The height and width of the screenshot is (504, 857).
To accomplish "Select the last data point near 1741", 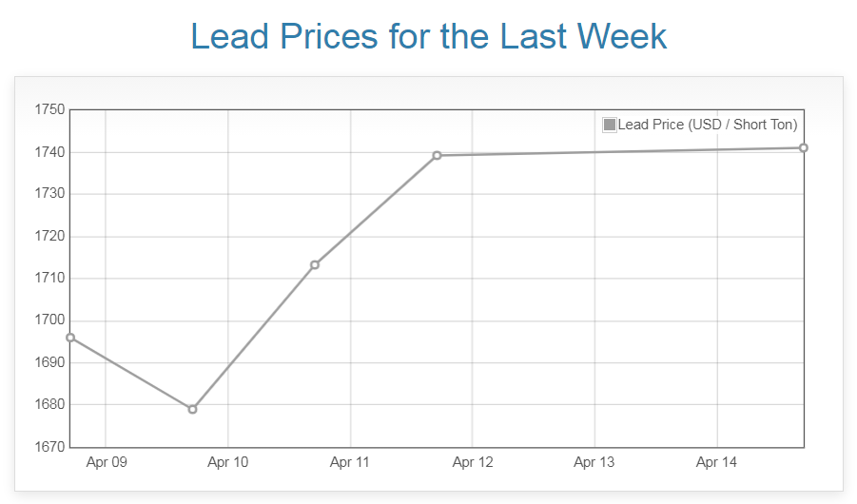I will point(804,147).
